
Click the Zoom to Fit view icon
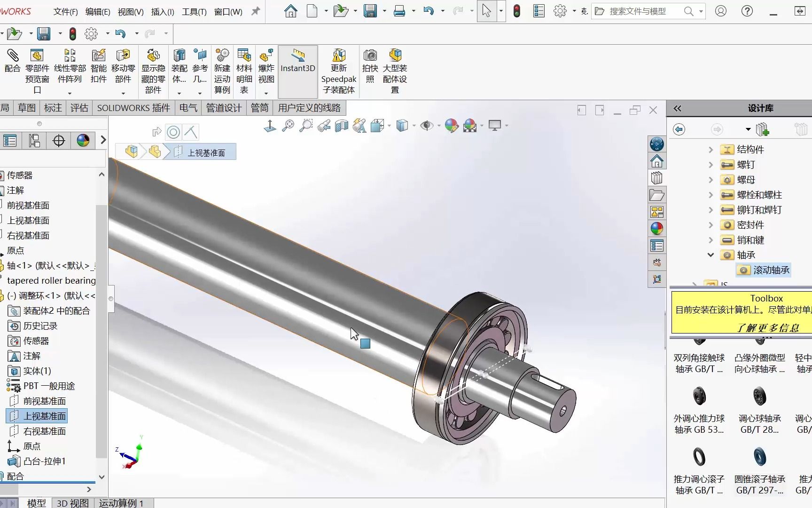point(288,126)
